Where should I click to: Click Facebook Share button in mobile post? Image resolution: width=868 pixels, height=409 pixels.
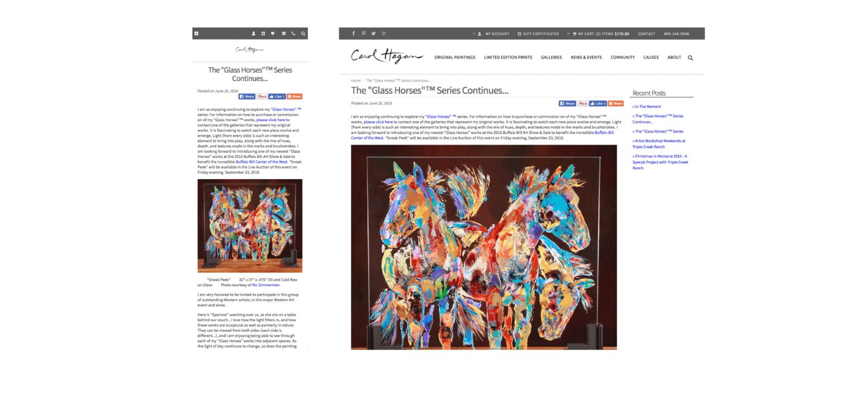click(247, 97)
